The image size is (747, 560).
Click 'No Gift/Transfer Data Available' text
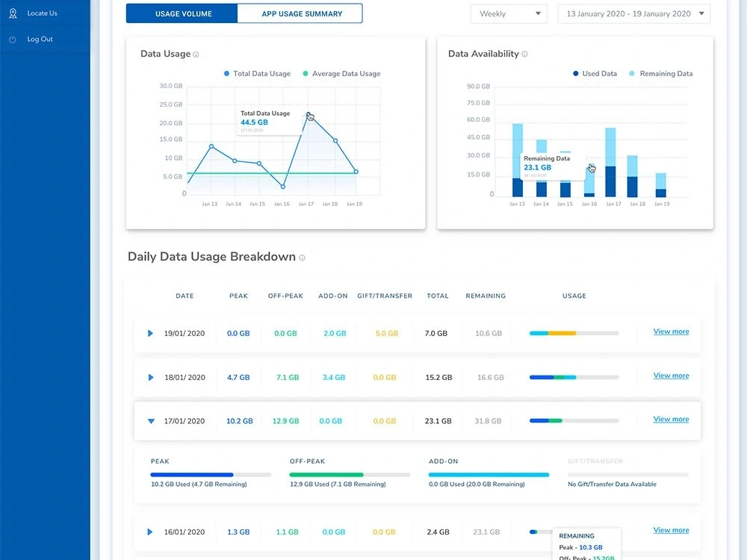pyautogui.click(x=612, y=485)
